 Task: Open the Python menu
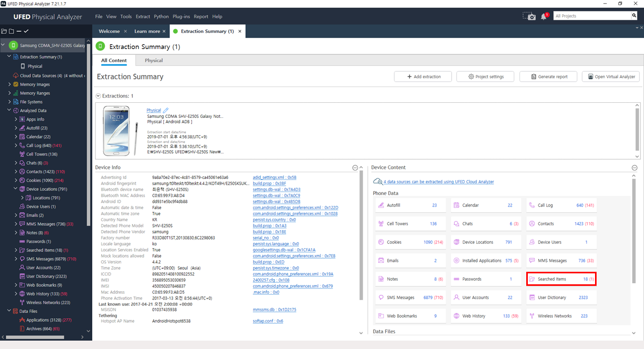point(162,16)
